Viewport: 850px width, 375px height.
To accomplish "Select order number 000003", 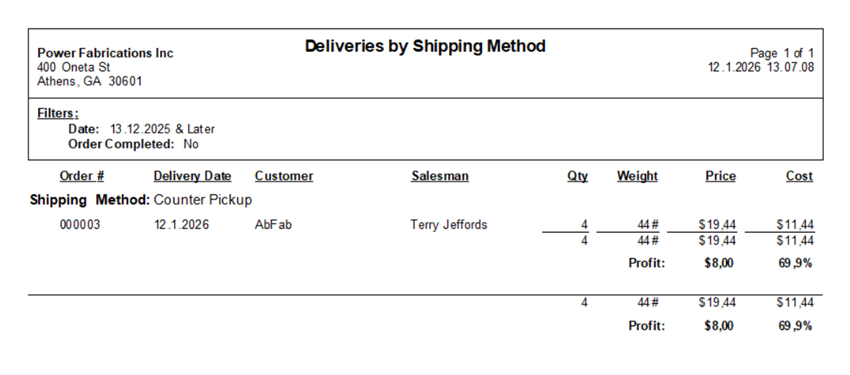I will pos(80,224).
